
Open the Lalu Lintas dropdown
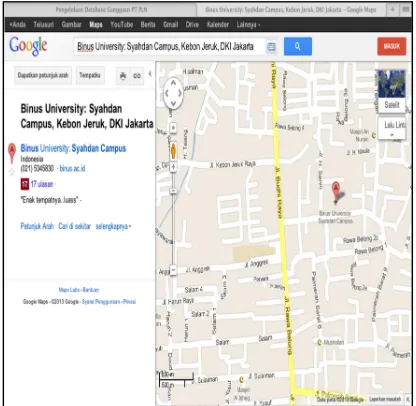[392, 128]
